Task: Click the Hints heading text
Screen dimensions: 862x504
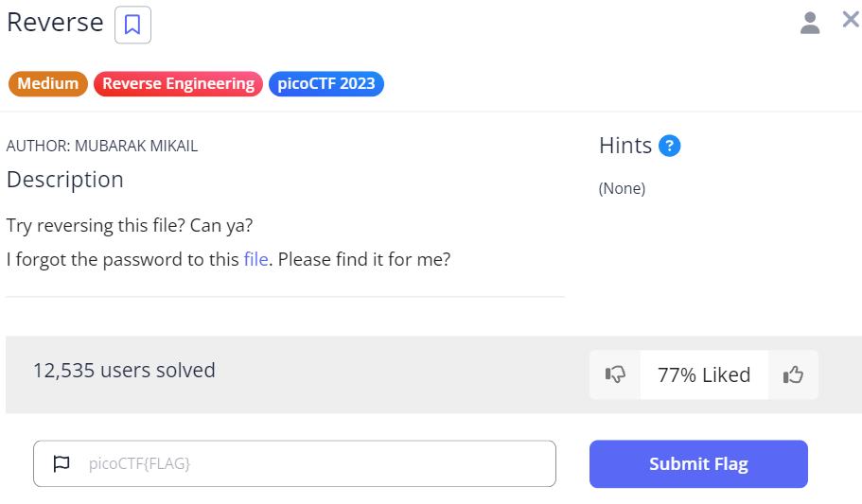Action: (x=625, y=146)
